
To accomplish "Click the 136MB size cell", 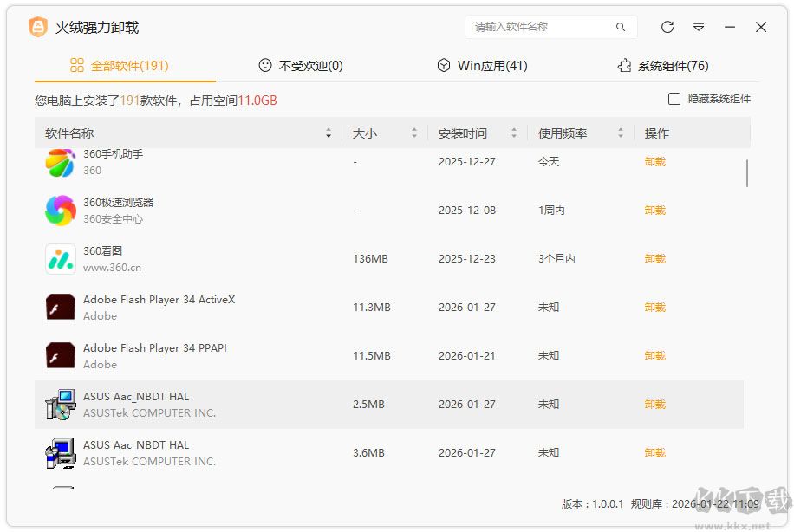I will 370,259.
